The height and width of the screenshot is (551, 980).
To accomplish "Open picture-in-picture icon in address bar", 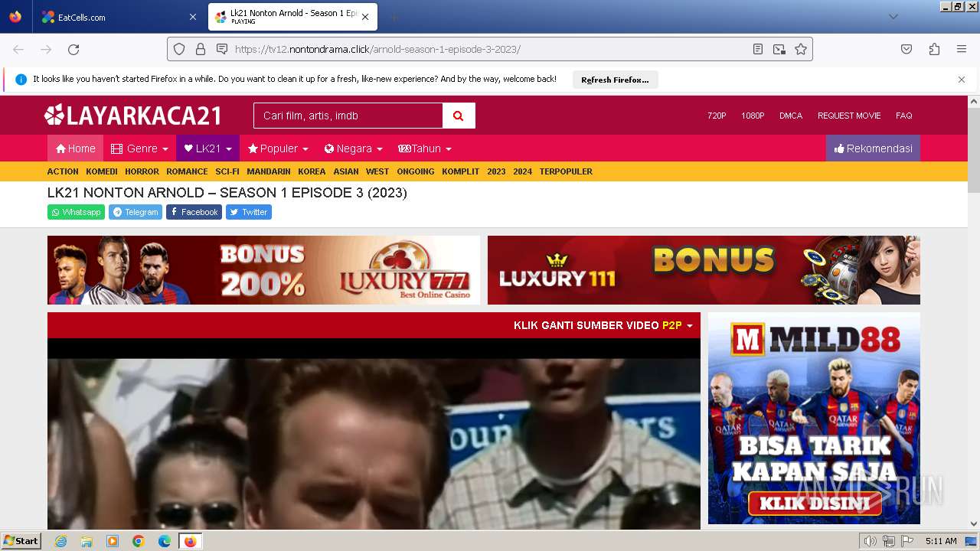I will tap(779, 49).
